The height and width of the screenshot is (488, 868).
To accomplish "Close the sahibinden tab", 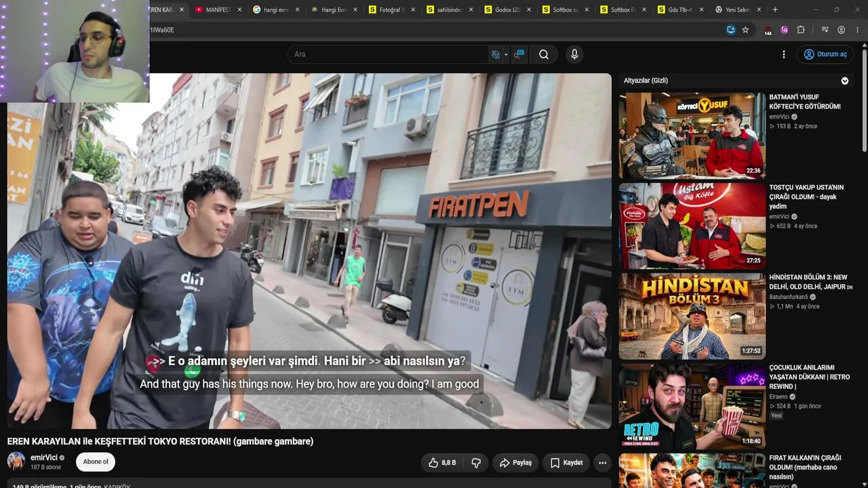I will click(471, 10).
